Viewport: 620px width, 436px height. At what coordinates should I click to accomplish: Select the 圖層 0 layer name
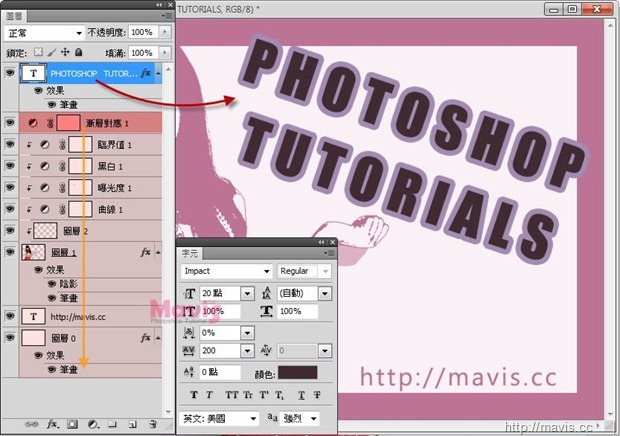click(x=63, y=338)
